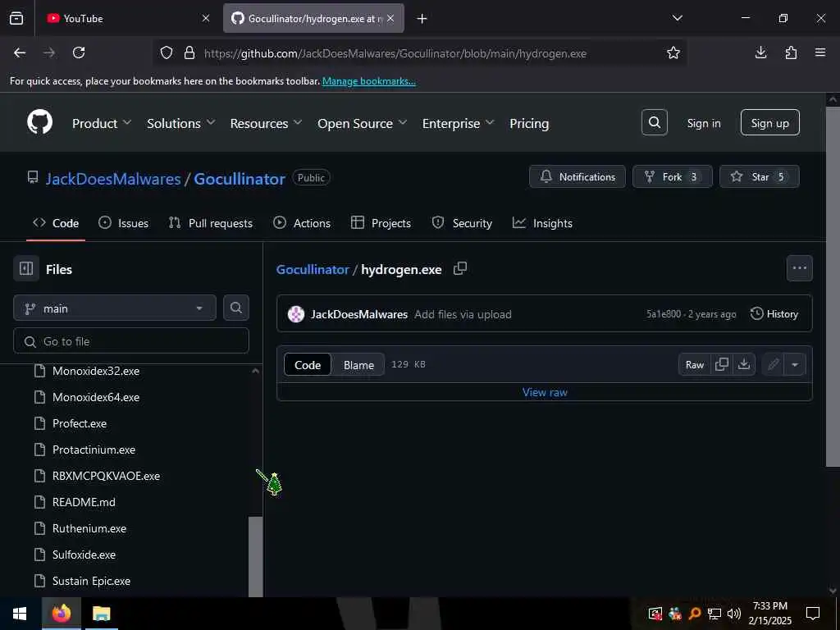The image size is (840, 630).
Task: Switch to the Pull requests tab
Action: [x=211, y=223]
